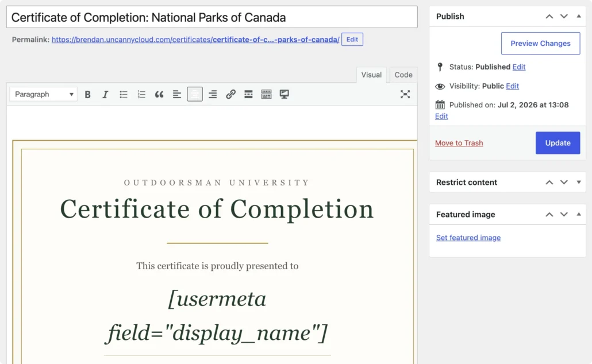Apply italic formatting

click(x=105, y=94)
